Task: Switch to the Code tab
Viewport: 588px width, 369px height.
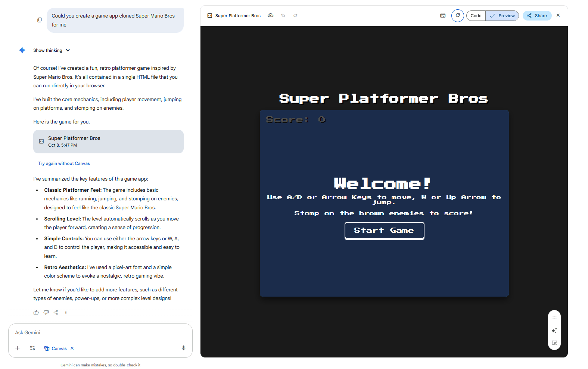Action: pos(476,16)
